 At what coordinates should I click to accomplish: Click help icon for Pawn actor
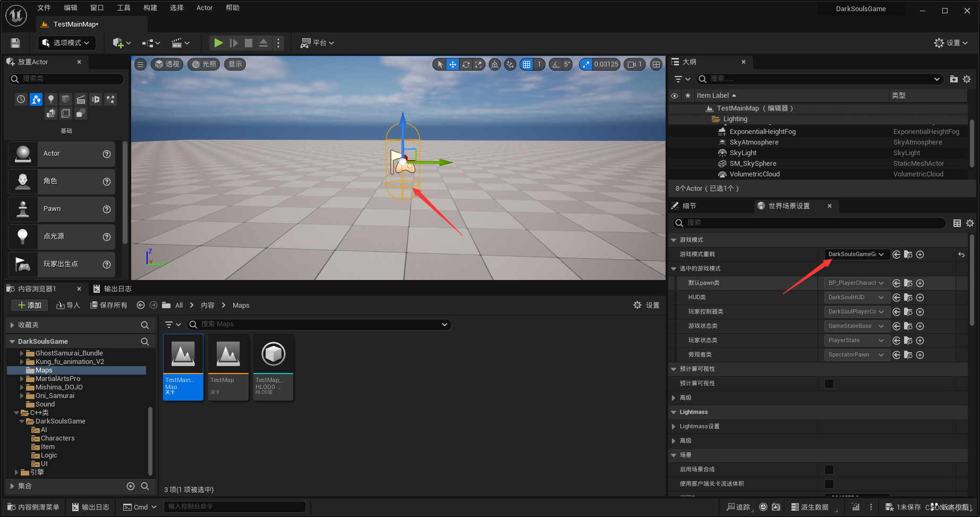point(107,209)
